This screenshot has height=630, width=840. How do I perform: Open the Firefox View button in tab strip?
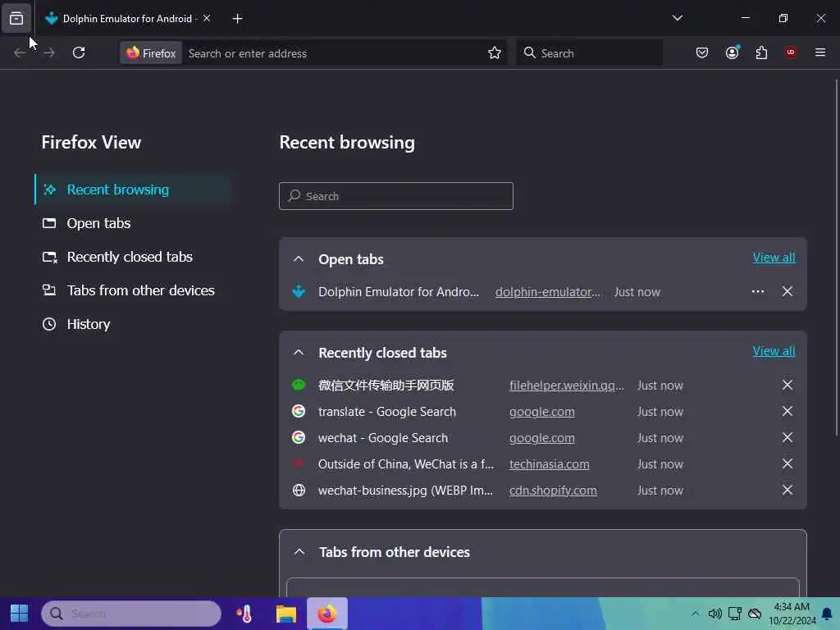16,19
